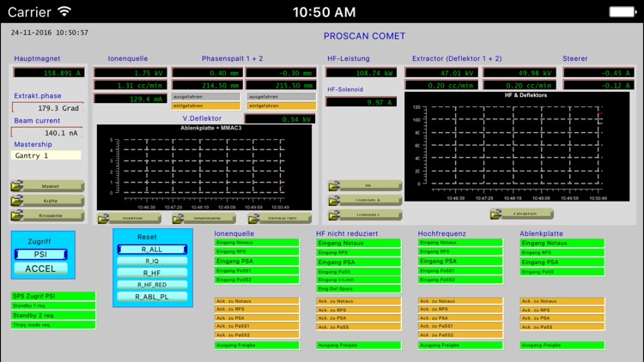Open the Extraktion folder icon
644x362 pixels.
click(496, 214)
